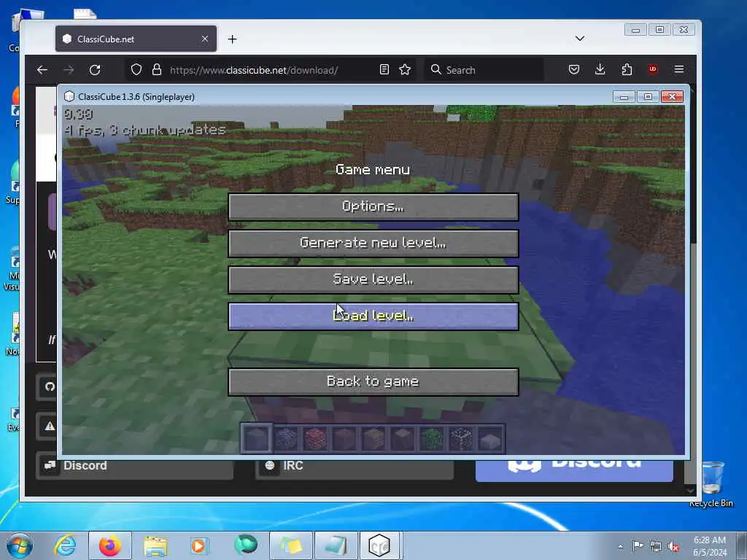Click the large blue Discord banner button
Image resolution: width=747 pixels, height=560 pixels.
(574, 470)
